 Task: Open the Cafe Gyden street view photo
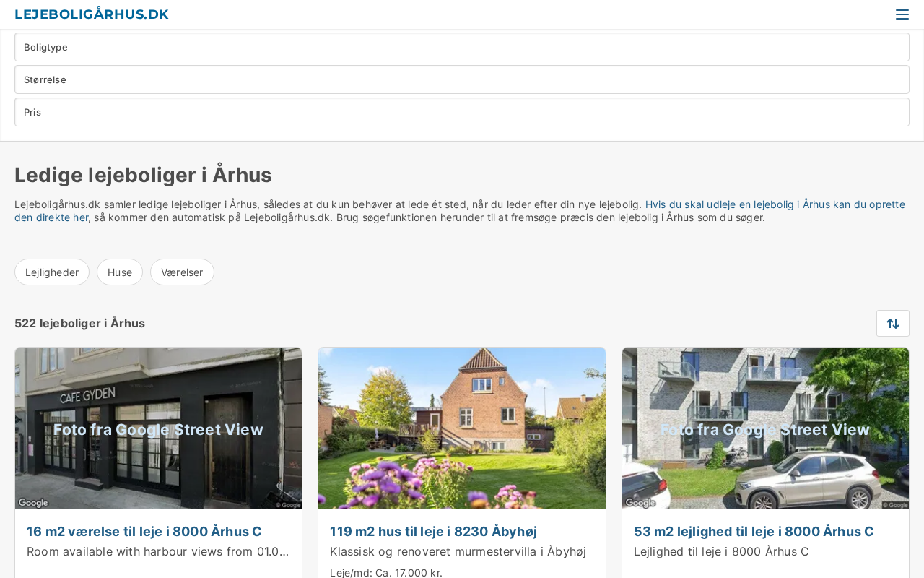(x=159, y=428)
